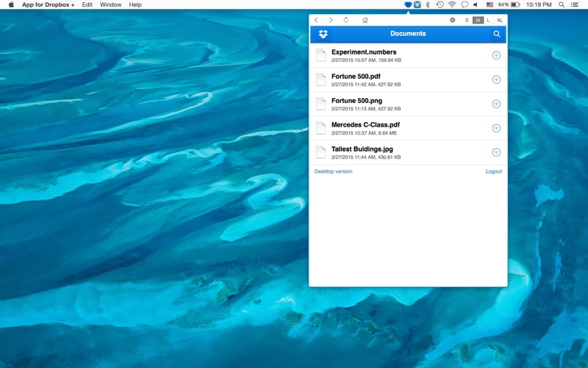The image size is (588, 368).
Task: Click the Dropbox logo button
Action: click(x=323, y=34)
